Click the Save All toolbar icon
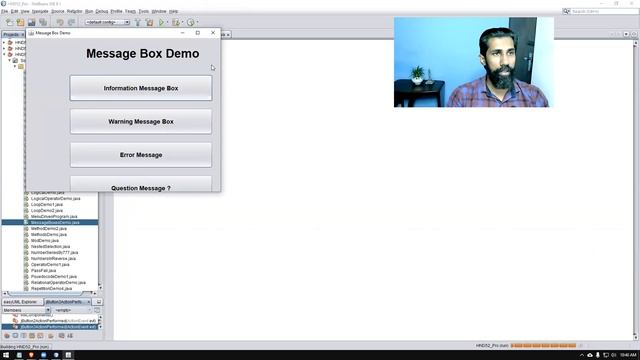The image size is (640, 360). click(x=43, y=22)
